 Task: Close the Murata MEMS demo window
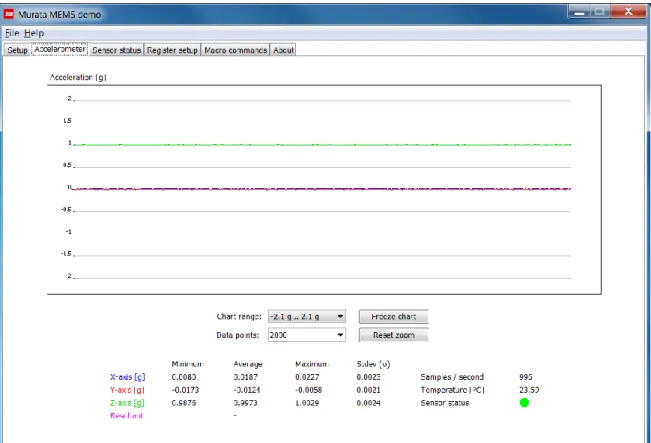[629, 12]
